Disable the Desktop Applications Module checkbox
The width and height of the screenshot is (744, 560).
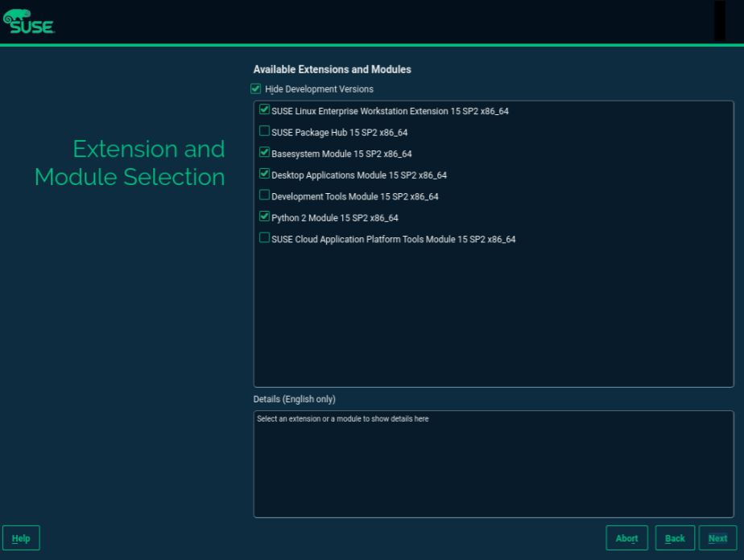(x=265, y=174)
